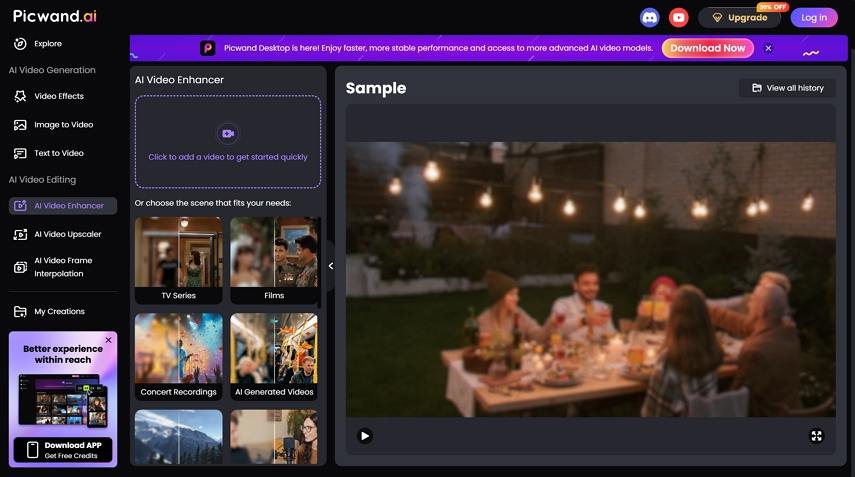Play the sample video
Image resolution: width=855 pixels, height=477 pixels.
[365, 436]
